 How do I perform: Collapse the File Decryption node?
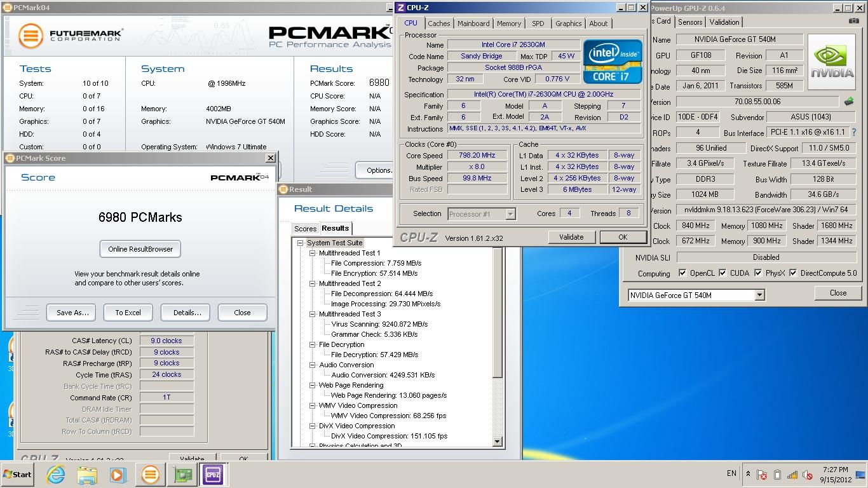point(313,344)
